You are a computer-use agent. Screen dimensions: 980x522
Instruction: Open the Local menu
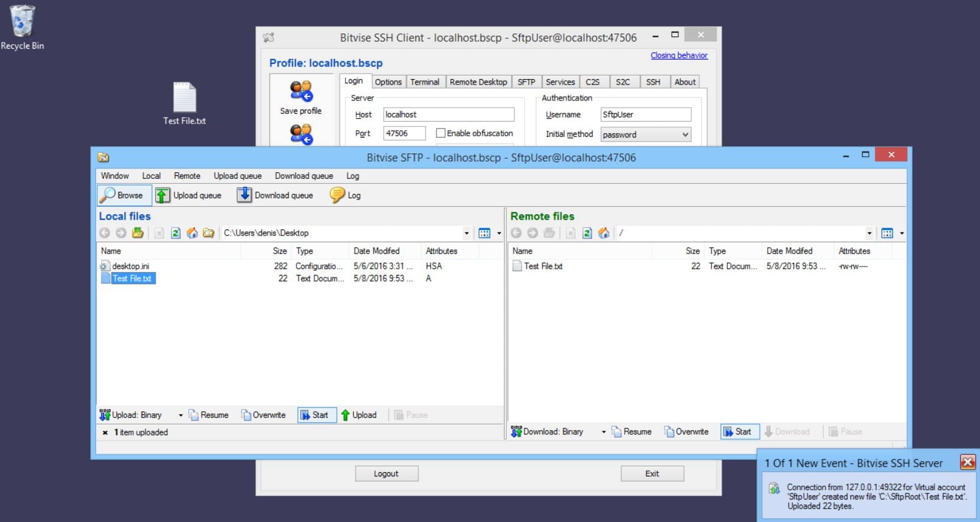[x=151, y=176]
